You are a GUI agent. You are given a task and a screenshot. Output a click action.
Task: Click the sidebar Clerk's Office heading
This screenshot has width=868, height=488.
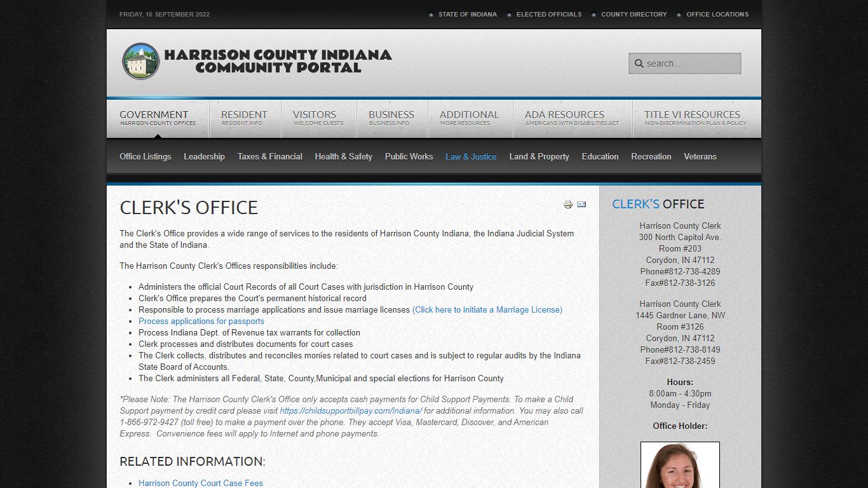(x=658, y=204)
